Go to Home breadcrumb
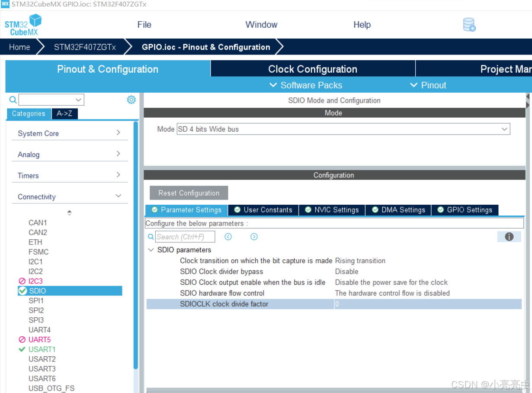Screen dimensions: 532x393 click(19, 47)
